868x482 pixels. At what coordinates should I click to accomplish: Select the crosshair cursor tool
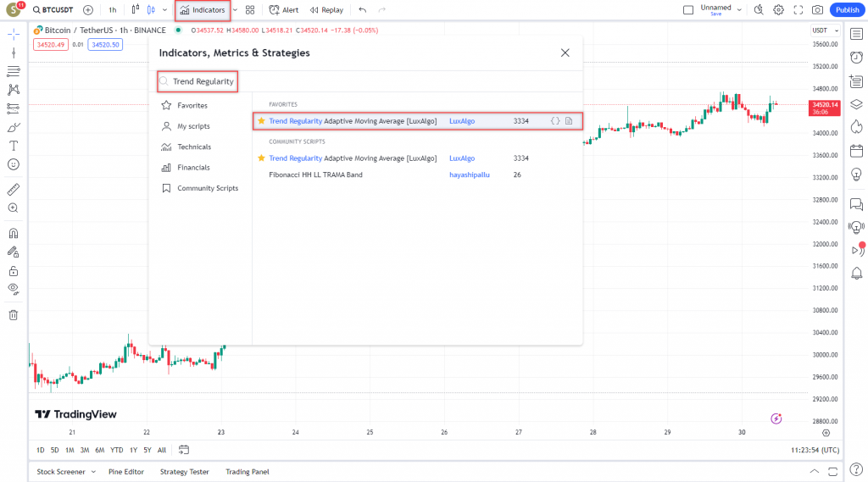pyautogui.click(x=14, y=35)
